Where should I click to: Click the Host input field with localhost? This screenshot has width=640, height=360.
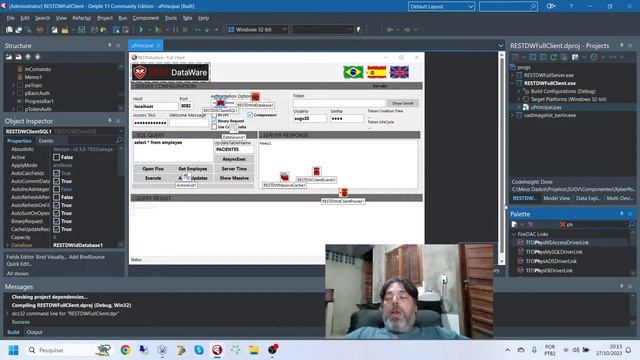pos(155,106)
